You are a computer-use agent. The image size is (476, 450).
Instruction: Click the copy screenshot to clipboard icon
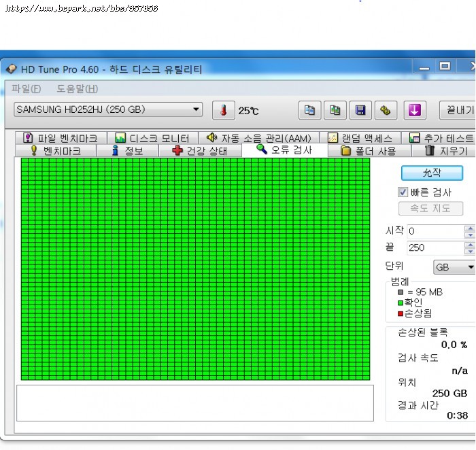[x=335, y=110]
